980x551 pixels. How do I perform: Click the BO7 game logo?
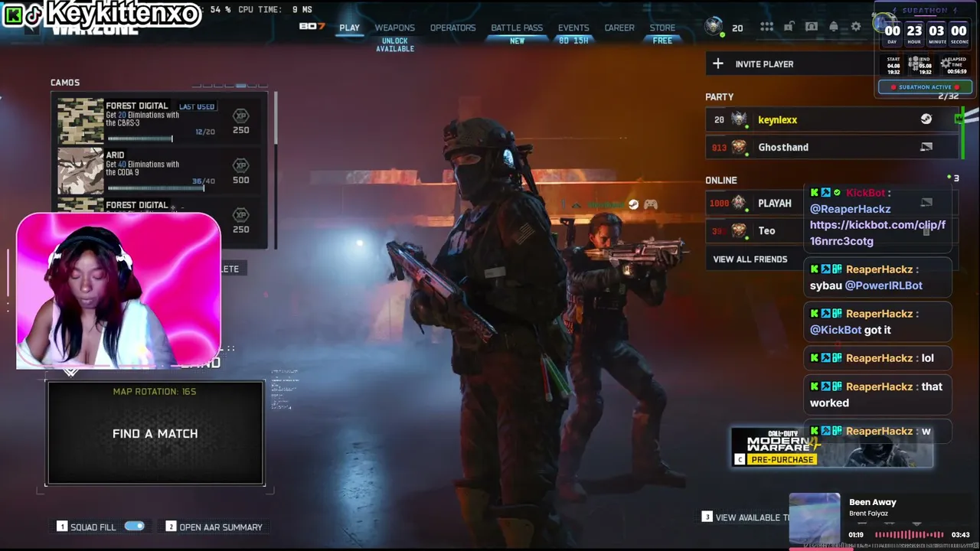[312, 27]
